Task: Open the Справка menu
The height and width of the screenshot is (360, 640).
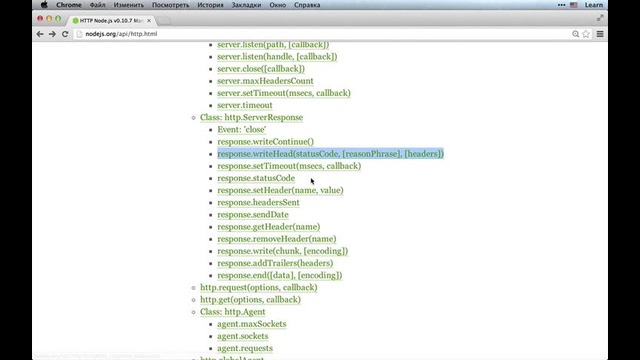Action: tap(307, 5)
